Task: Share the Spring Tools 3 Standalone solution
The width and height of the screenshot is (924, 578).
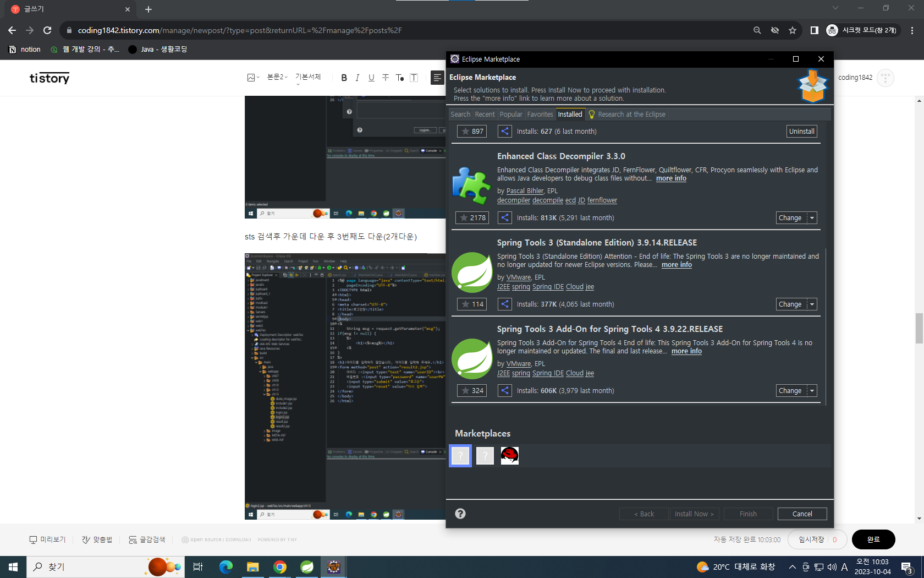Action: (504, 304)
